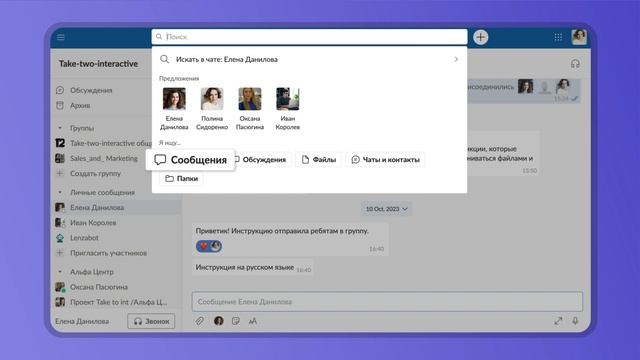Click the expand input arrows icon
640x360 pixels.
coord(558,321)
